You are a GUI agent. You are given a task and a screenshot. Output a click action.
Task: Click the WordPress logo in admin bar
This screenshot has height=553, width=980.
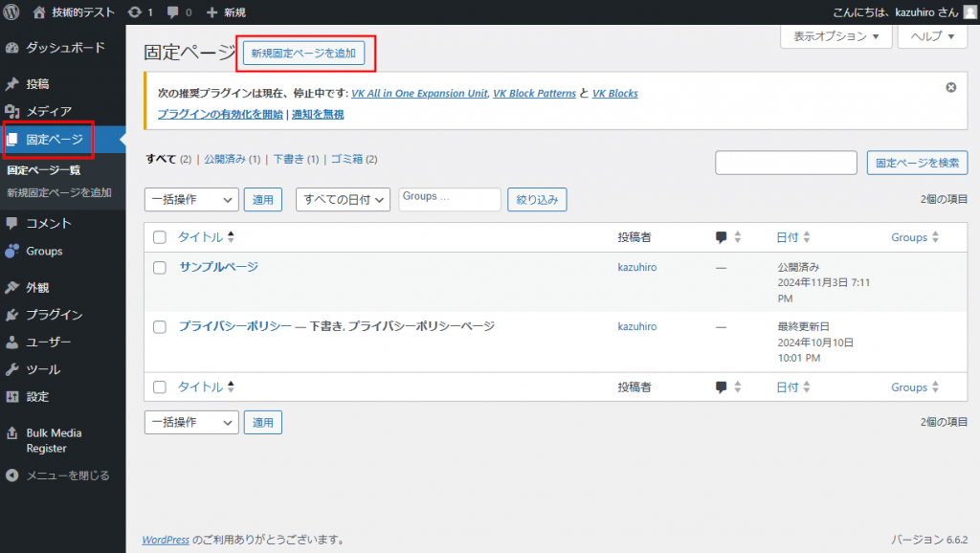click(x=12, y=12)
